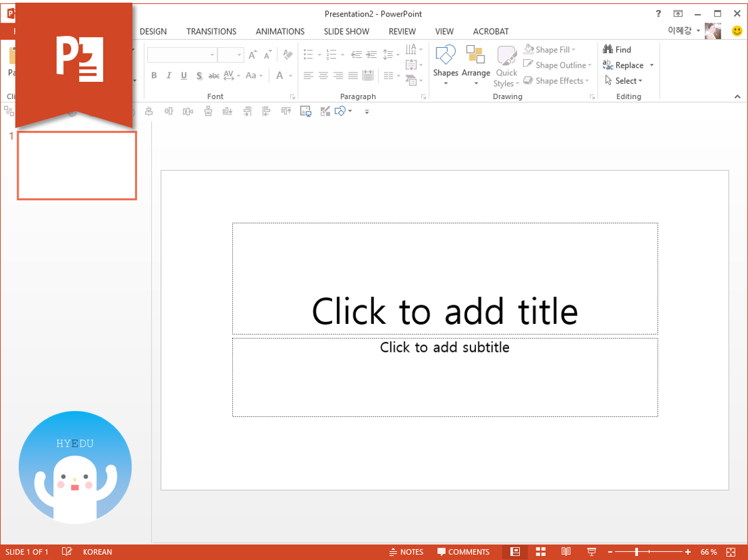Image resolution: width=748 pixels, height=560 pixels.
Task: Open the COMMENTS pane
Action: pos(464,551)
